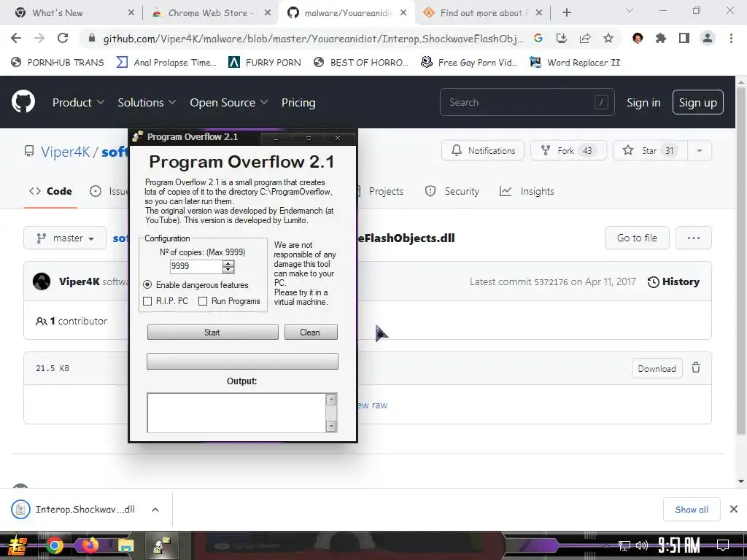This screenshot has height=560, width=747.
Task: Decrease number of copies stepper down
Action: [228, 270]
